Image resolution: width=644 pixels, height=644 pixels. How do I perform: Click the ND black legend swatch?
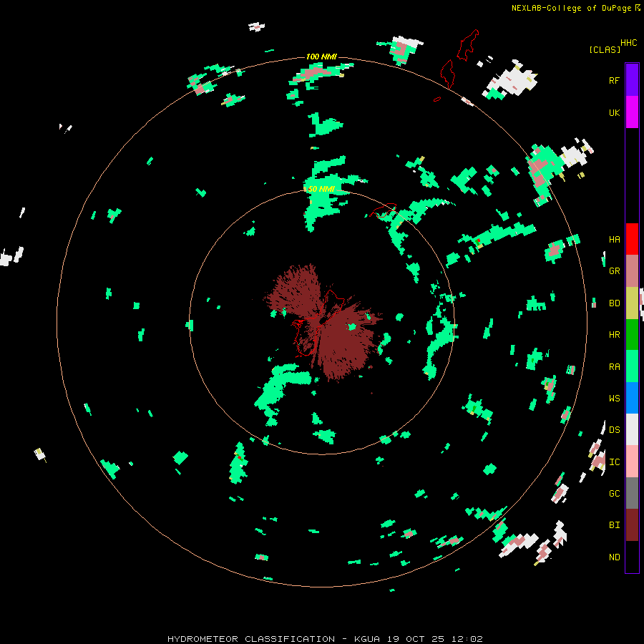pos(632,557)
